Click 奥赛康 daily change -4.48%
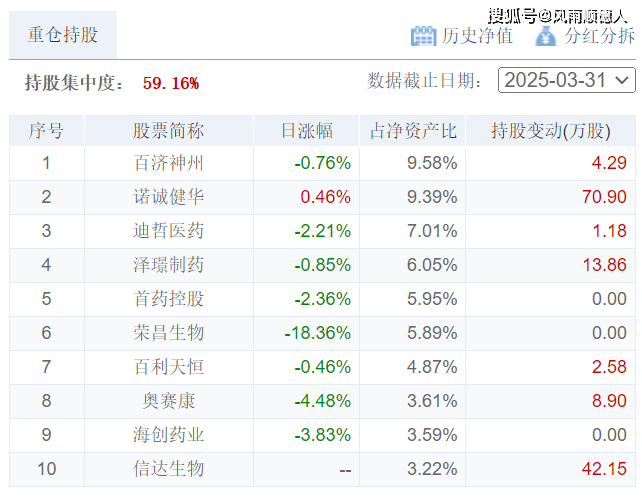The image size is (642, 501). click(x=323, y=401)
